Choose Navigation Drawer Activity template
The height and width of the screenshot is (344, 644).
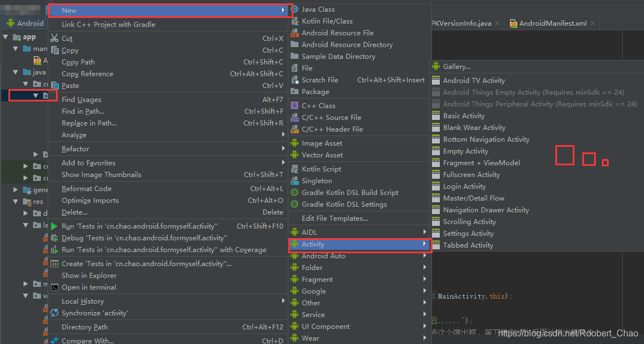[486, 210]
